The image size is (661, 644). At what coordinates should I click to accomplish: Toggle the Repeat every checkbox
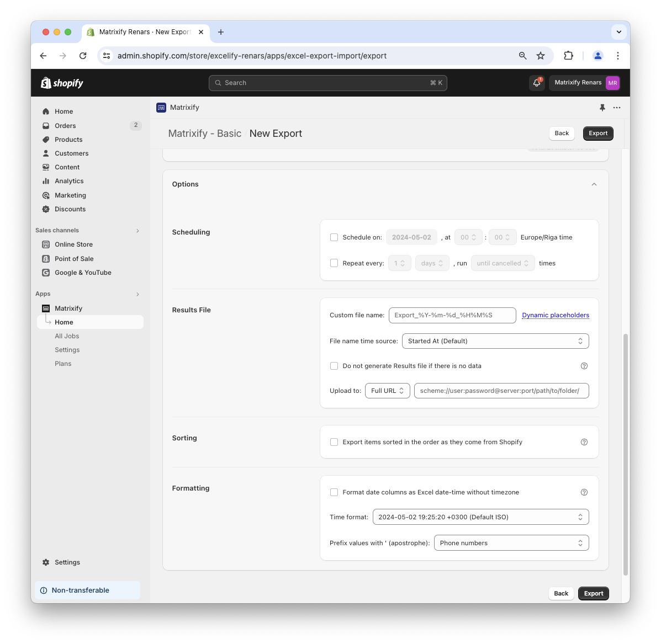click(334, 263)
